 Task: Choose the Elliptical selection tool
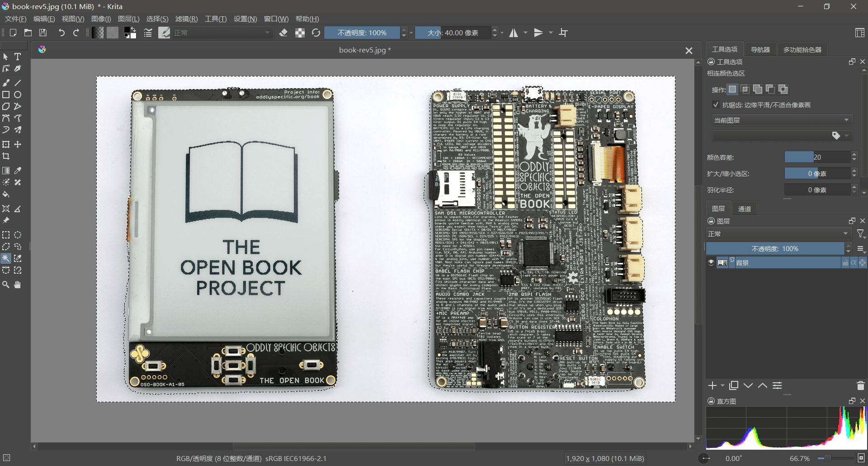pyautogui.click(x=18, y=235)
